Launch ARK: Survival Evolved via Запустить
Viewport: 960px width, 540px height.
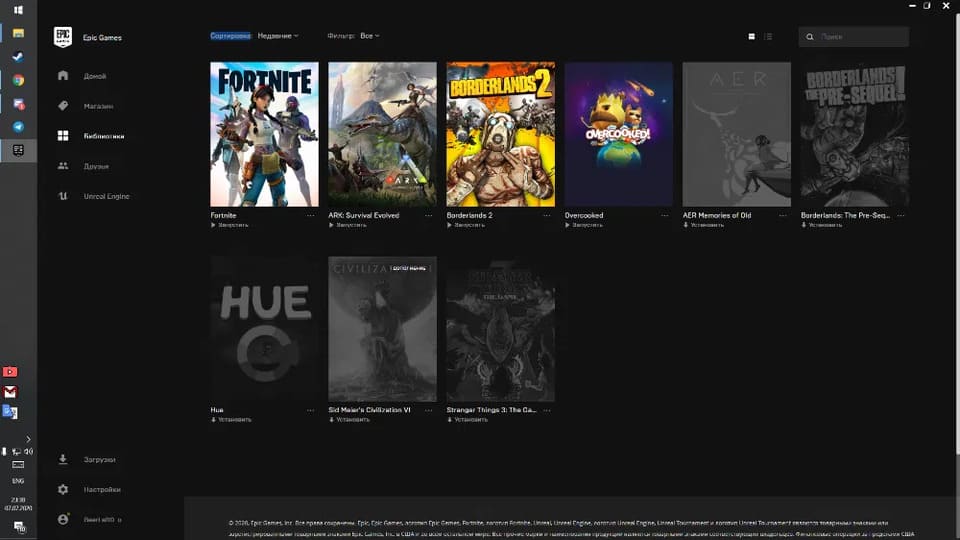351,225
